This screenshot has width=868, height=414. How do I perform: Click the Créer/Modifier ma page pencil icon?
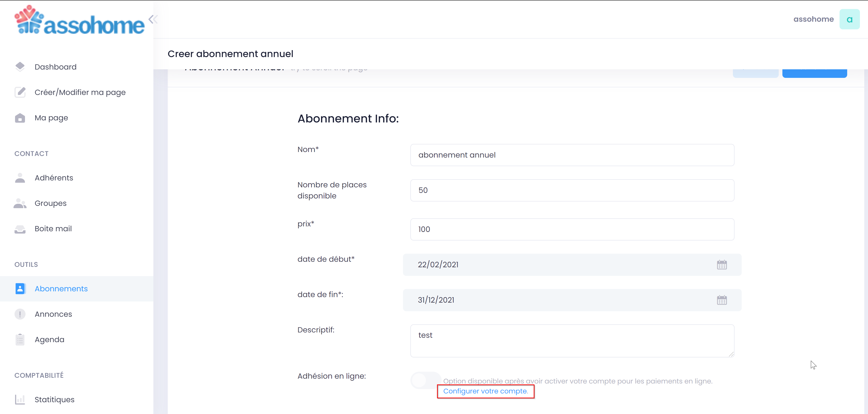pyautogui.click(x=20, y=92)
